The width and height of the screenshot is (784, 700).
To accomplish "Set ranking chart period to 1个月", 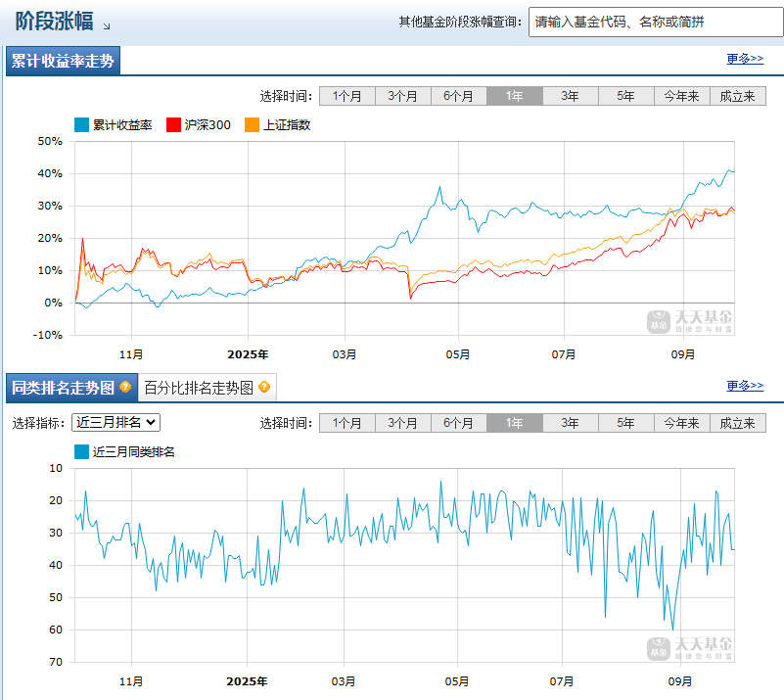I will 347,423.
